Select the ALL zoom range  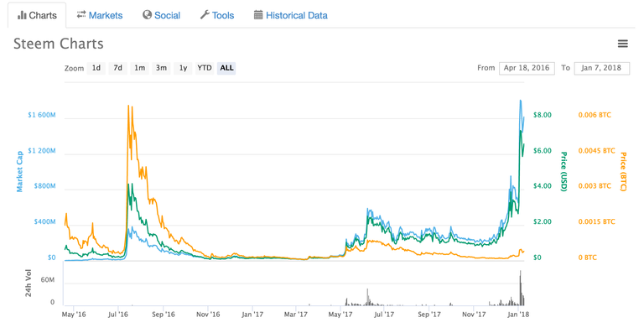tap(226, 68)
